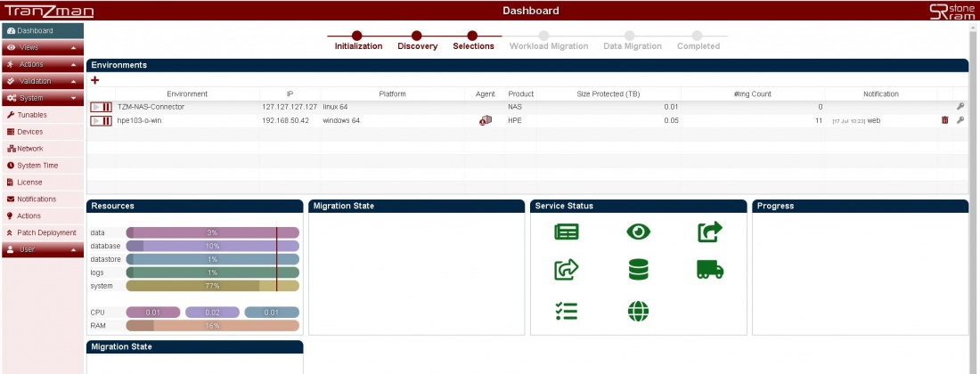Click the system resource usage bar

point(212,286)
